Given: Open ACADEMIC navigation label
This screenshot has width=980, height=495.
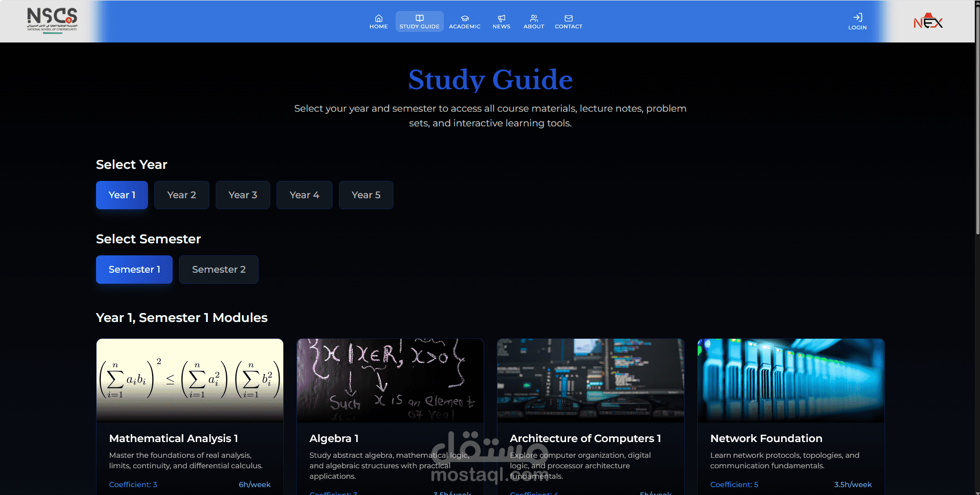Looking at the screenshot, I should click(465, 27).
